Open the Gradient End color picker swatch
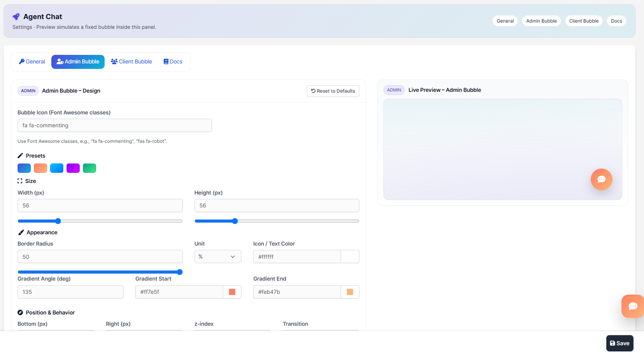This screenshot has height=353, width=644. coord(350,292)
